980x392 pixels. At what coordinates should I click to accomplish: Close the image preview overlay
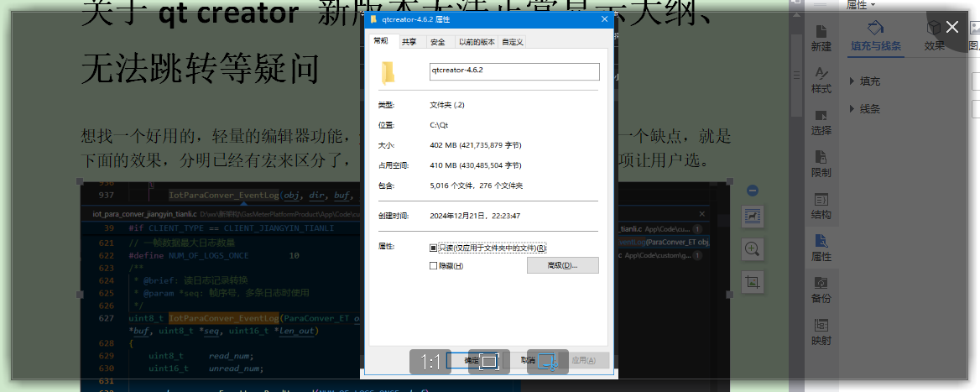(951, 26)
